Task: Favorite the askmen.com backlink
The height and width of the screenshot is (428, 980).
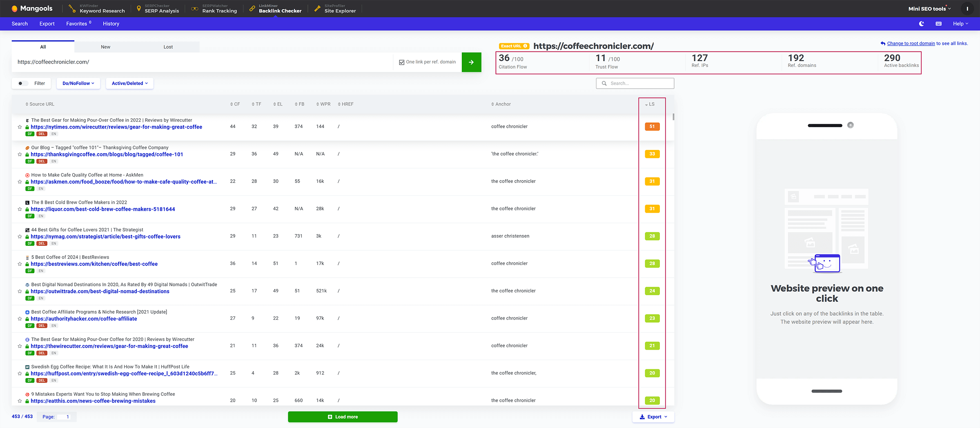Action: (20, 182)
